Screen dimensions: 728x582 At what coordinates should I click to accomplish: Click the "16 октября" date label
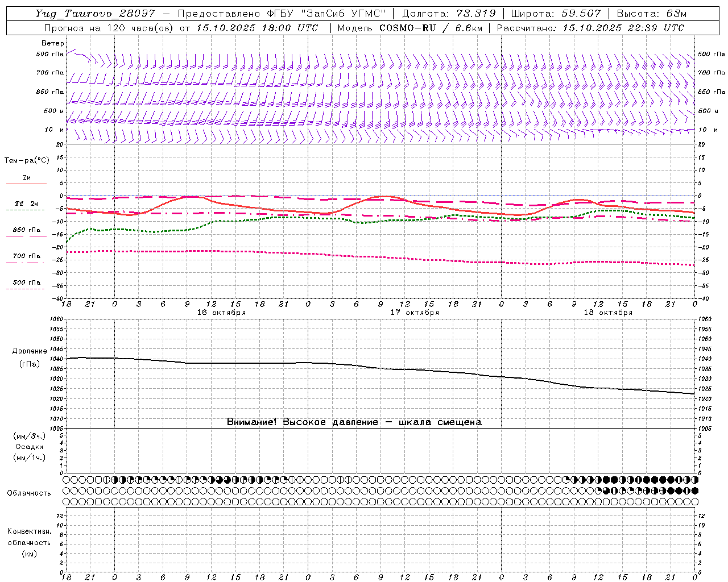[221, 313]
